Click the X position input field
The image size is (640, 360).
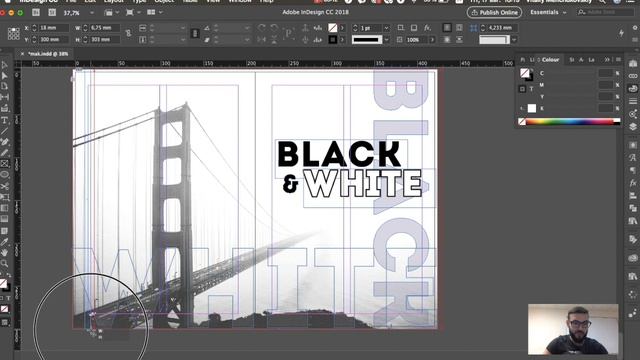(53, 28)
